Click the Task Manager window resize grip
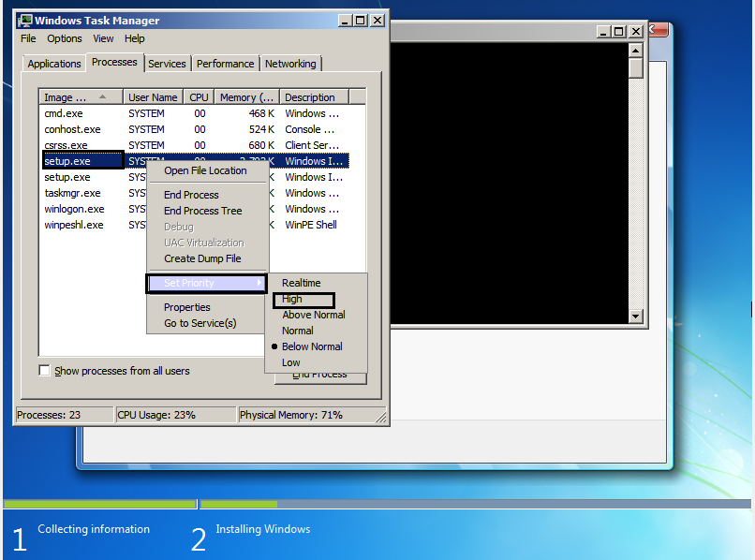Viewport: 755px width, 560px height. (x=381, y=418)
